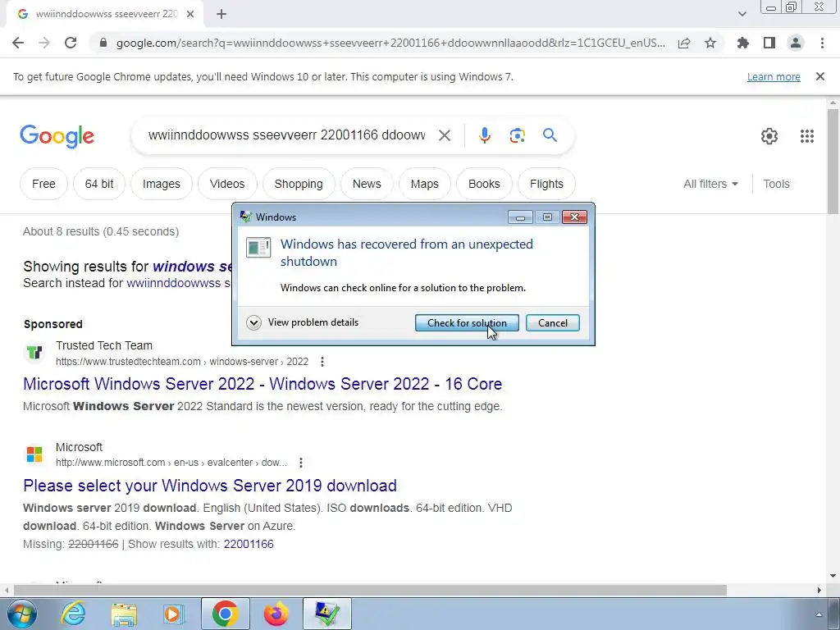Search instead for the original wwiinnddoowwss query
Screen dimensions: 840x630
179,283
